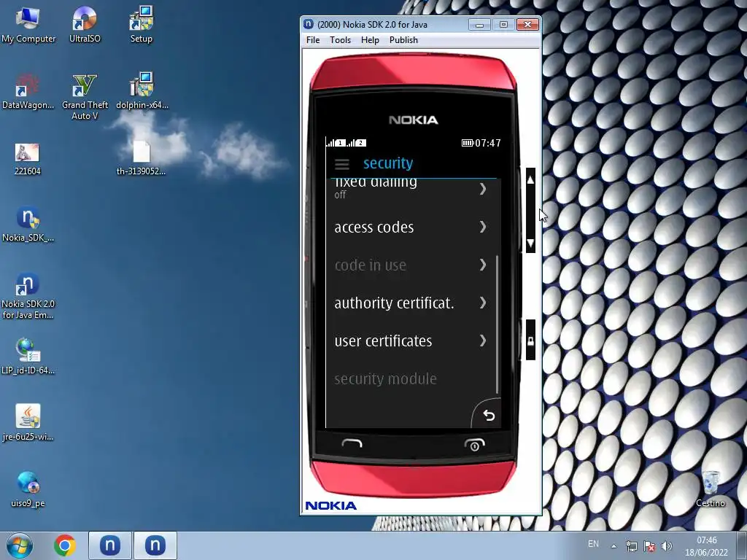Maximize Nokia SDK window
747x560 pixels.
click(503, 24)
